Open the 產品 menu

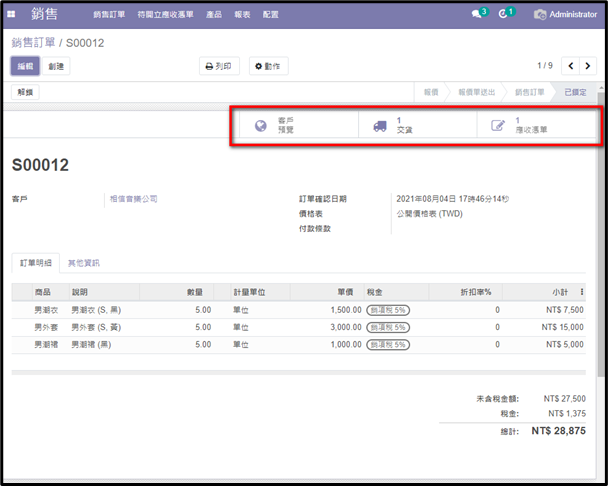214,14
